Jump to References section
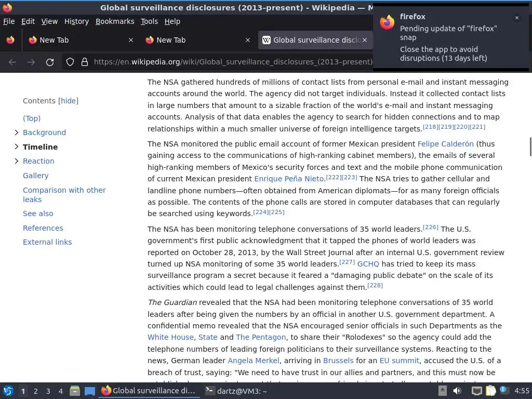The height and width of the screenshot is (399, 532). (43, 228)
